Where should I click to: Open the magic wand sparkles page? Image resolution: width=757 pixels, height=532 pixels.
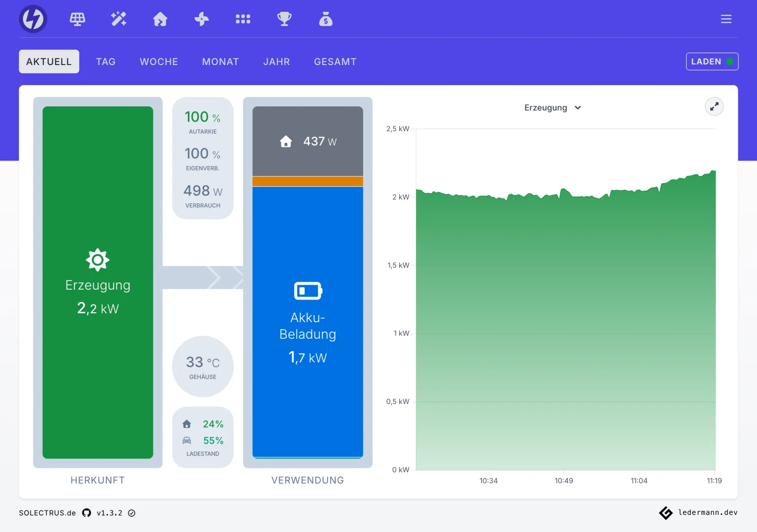coord(119,19)
